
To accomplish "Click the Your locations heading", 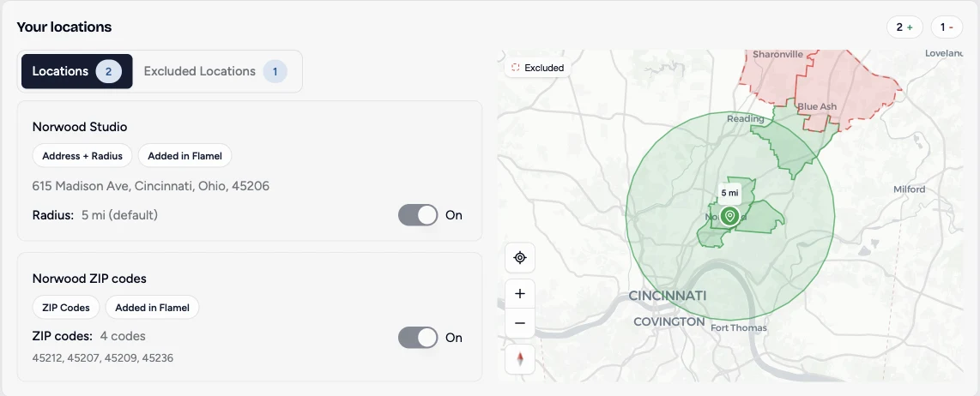I will (x=64, y=27).
